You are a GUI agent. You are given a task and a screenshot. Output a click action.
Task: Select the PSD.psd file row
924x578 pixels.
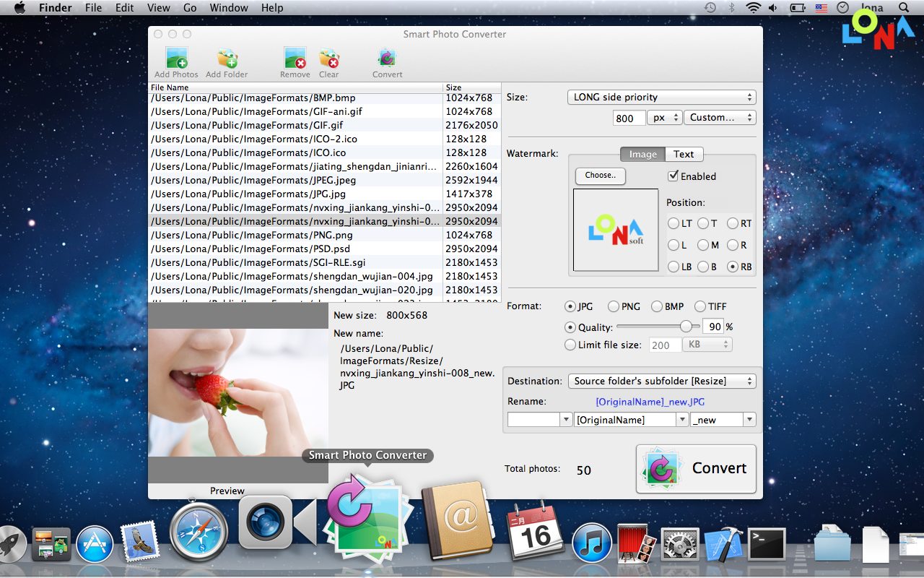click(x=324, y=249)
